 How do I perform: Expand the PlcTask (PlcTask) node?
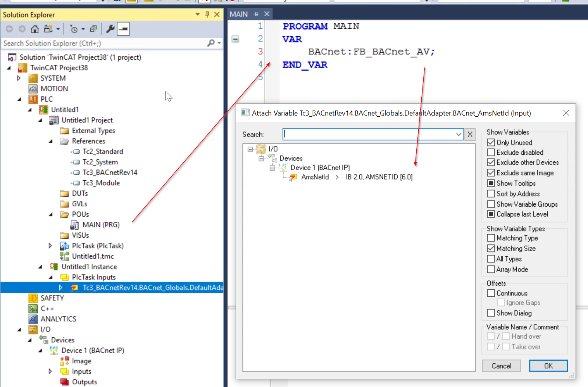point(50,245)
